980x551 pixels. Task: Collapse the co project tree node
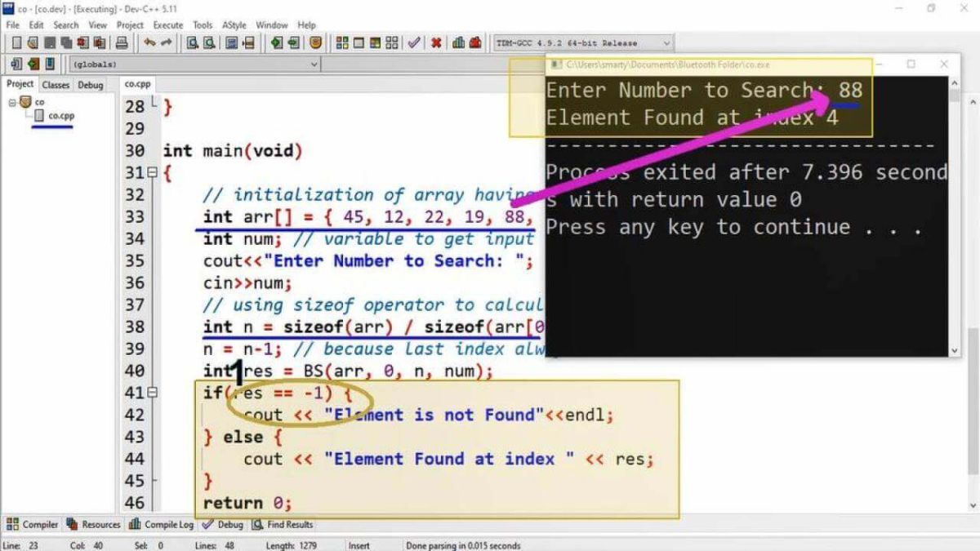click(x=12, y=102)
